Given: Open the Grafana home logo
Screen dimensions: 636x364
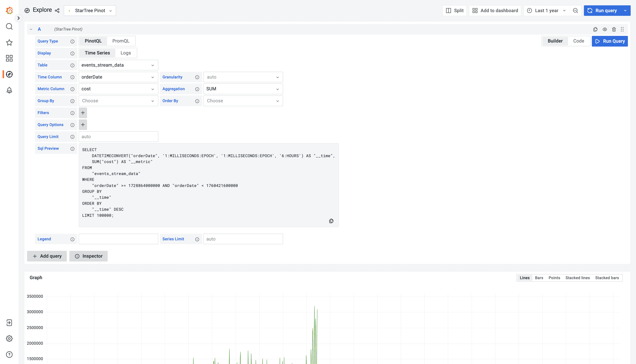Looking at the screenshot, I should pyautogui.click(x=9, y=10).
